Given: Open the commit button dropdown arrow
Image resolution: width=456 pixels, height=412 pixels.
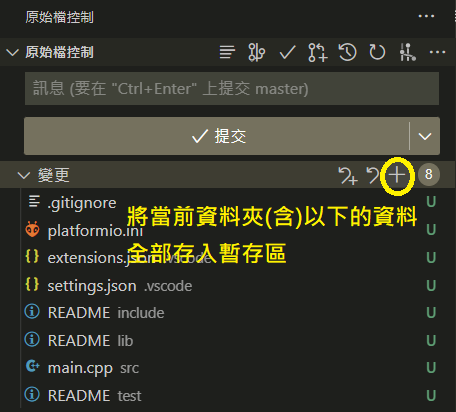Looking at the screenshot, I should (425, 136).
